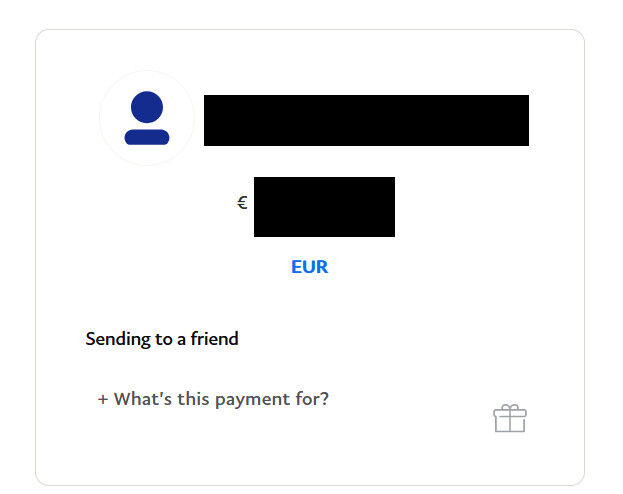This screenshot has height=494, width=623.
Task: Click the "Sending to a friend" payment type
Action: (162, 339)
